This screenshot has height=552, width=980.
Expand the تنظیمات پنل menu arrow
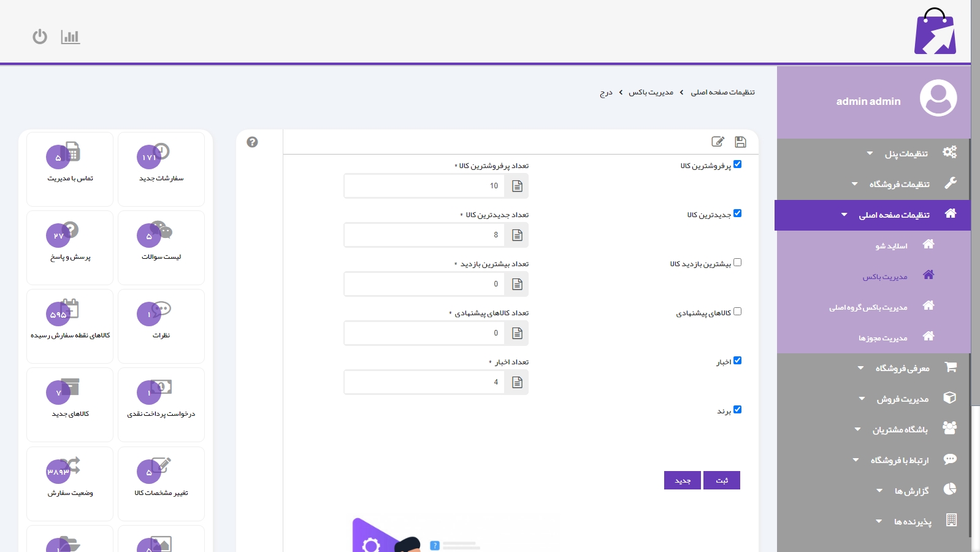(x=870, y=153)
